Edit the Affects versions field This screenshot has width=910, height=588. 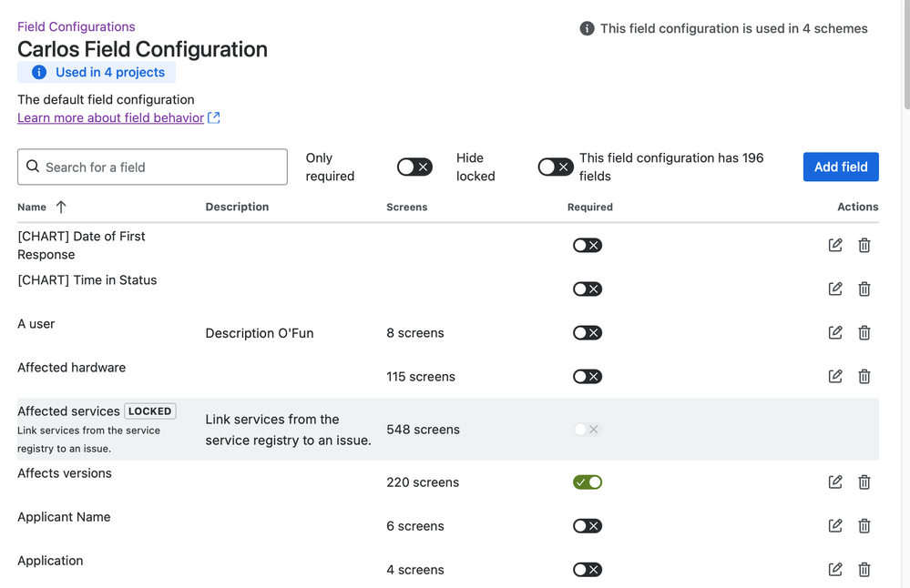[835, 482]
